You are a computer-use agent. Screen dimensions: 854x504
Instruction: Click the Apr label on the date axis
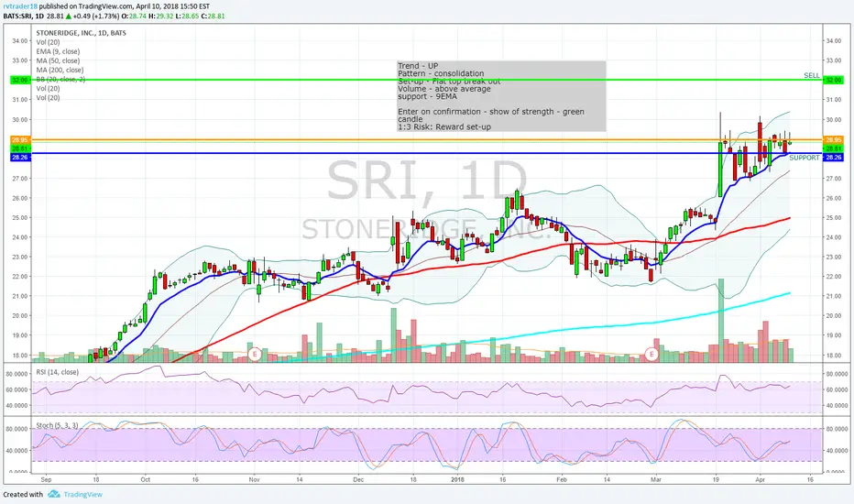tap(761, 479)
